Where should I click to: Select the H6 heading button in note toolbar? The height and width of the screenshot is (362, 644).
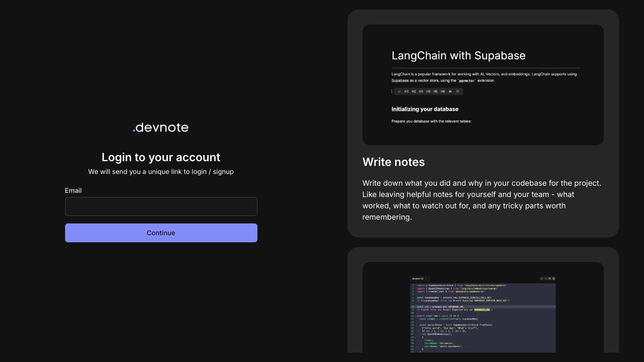(x=443, y=91)
